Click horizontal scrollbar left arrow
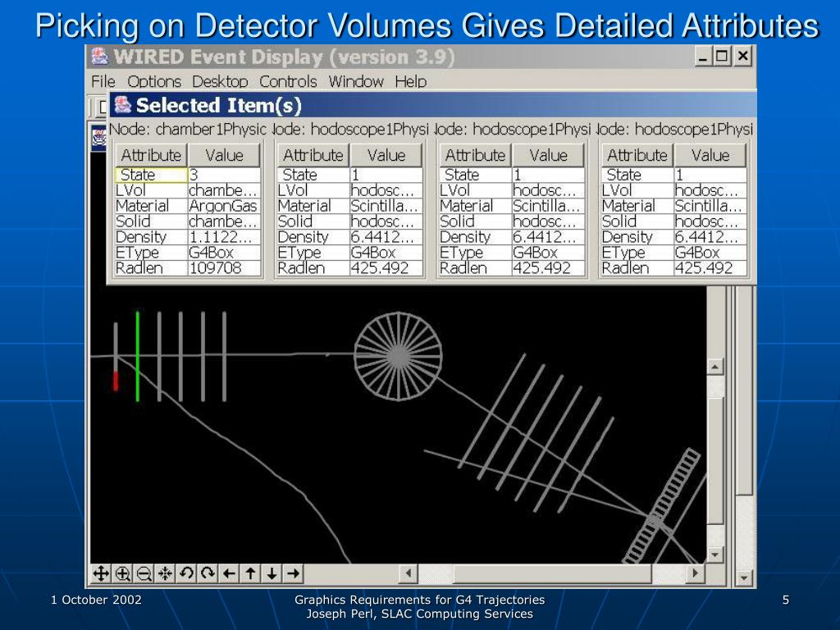 click(409, 573)
